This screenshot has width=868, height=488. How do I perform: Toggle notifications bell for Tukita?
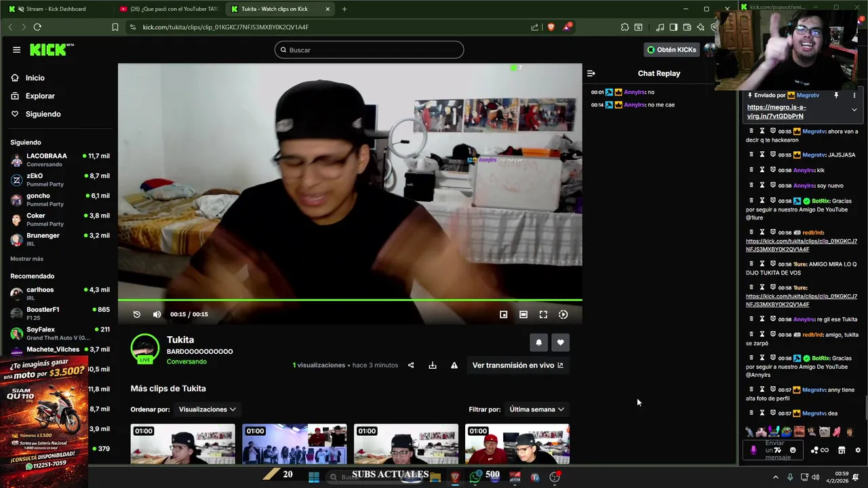(538, 343)
